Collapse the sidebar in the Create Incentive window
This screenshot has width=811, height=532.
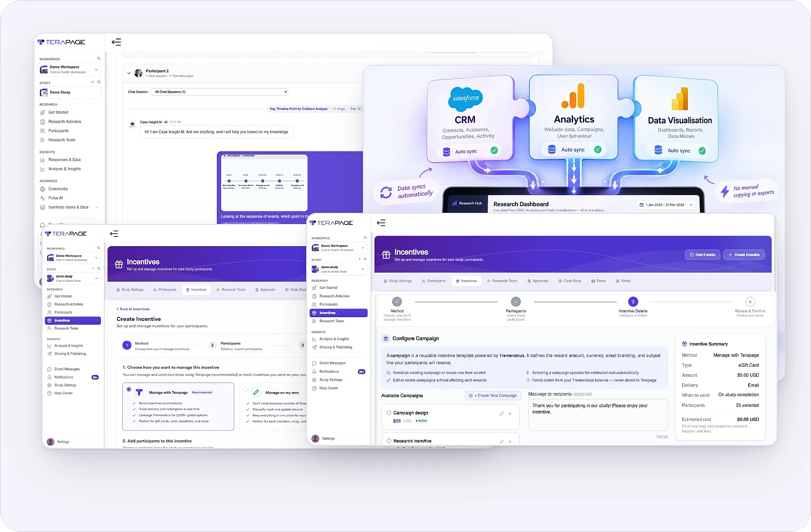pyautogui.click(x=114, y=234)
